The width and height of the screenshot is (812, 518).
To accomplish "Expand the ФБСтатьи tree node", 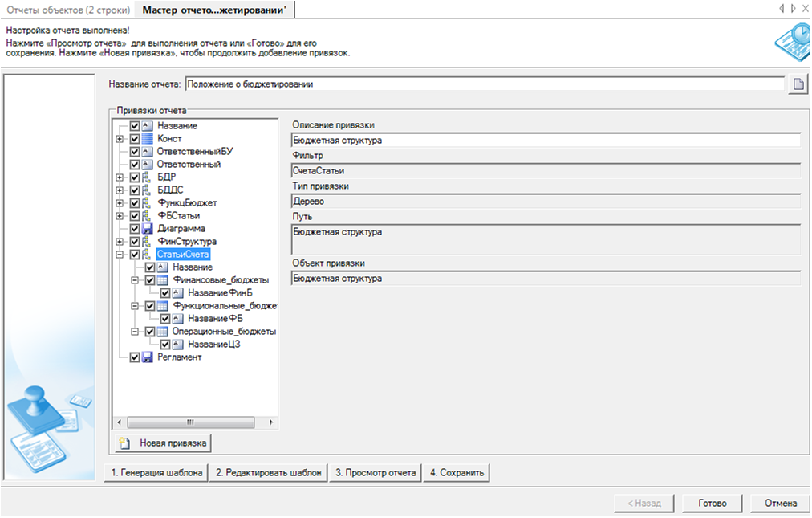I will 120,216.
